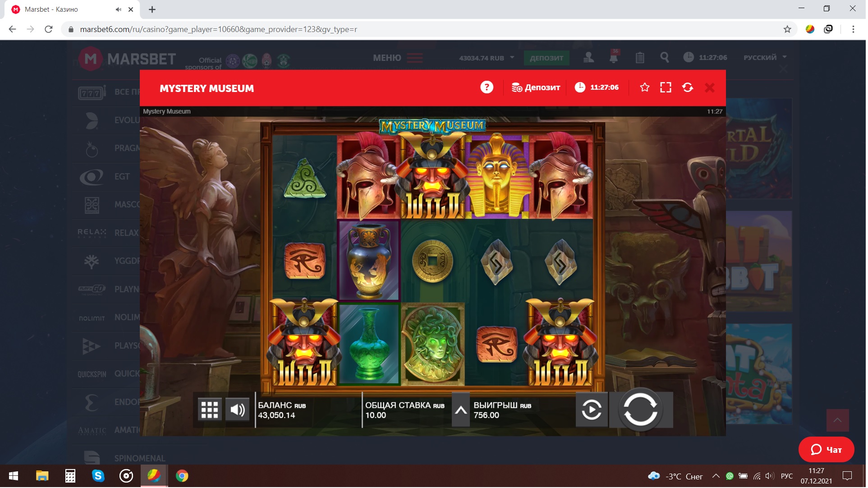Open the game grid menu

point(210,410)
